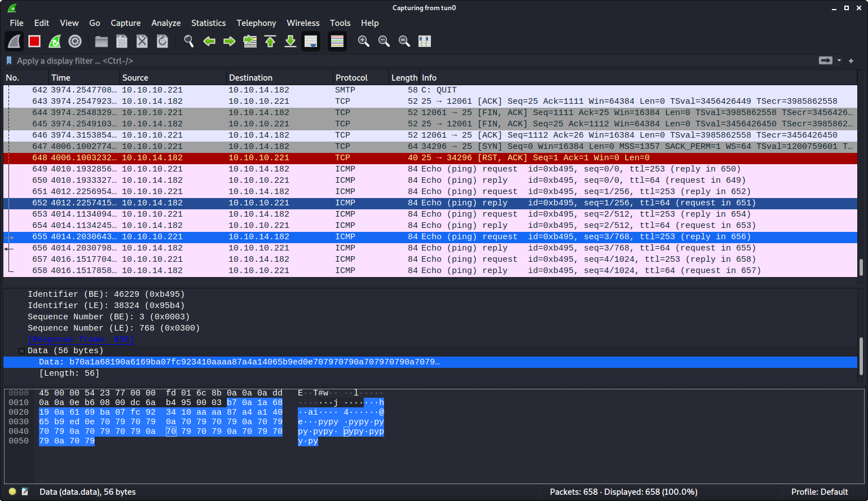Select packet 644 FIN, ACK row
The width and height of the screenshot is (868, 501).
(x=430, y=113)
